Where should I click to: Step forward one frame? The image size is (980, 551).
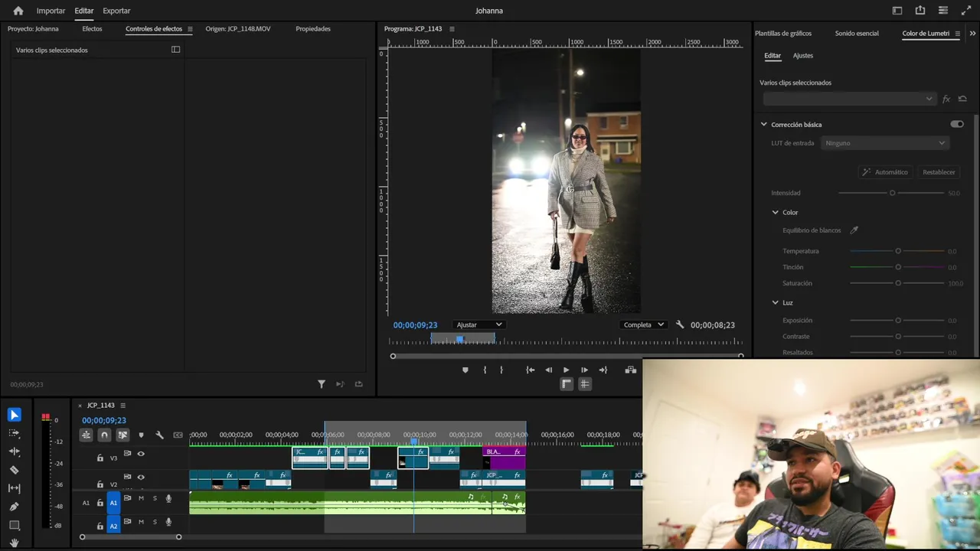[584, 370]
